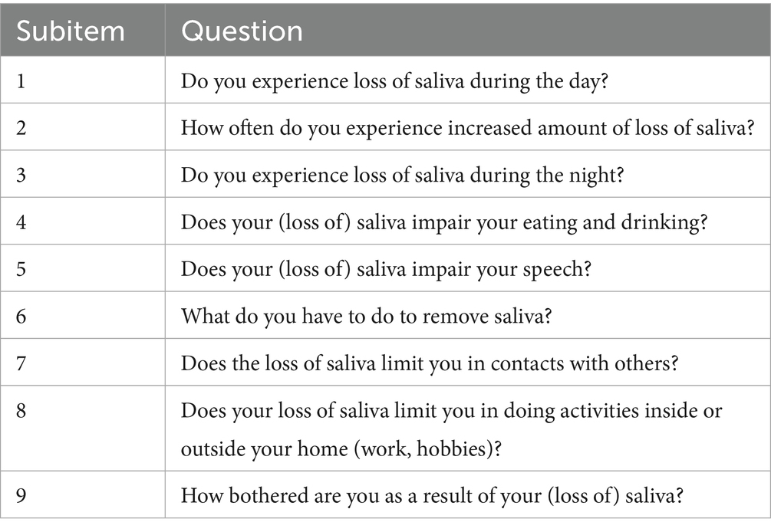Select subitem number 6 cell

(22, 315)
